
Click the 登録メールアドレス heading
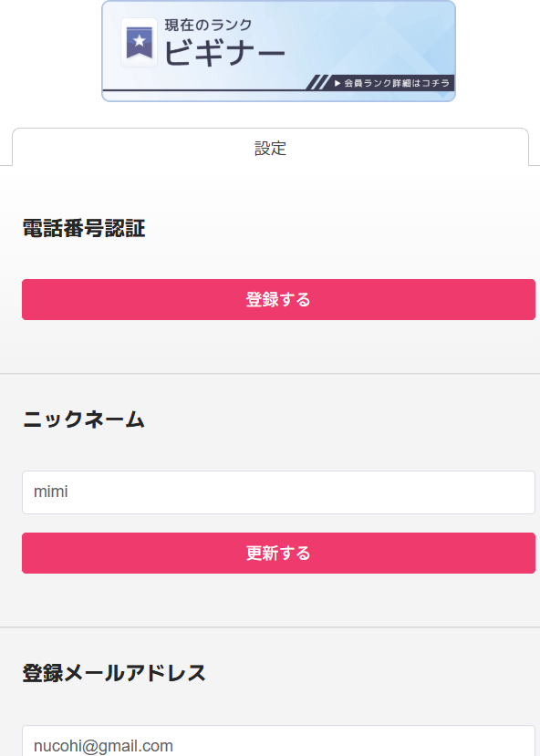click(114, 673)
